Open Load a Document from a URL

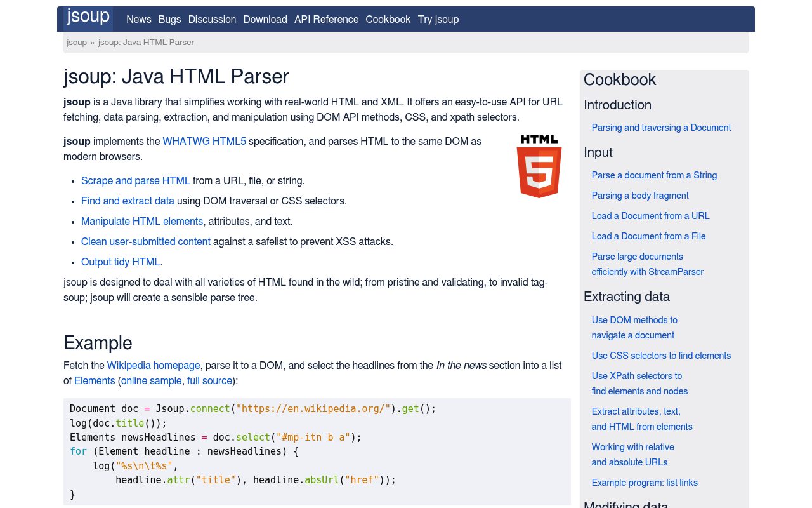point(651,216)
